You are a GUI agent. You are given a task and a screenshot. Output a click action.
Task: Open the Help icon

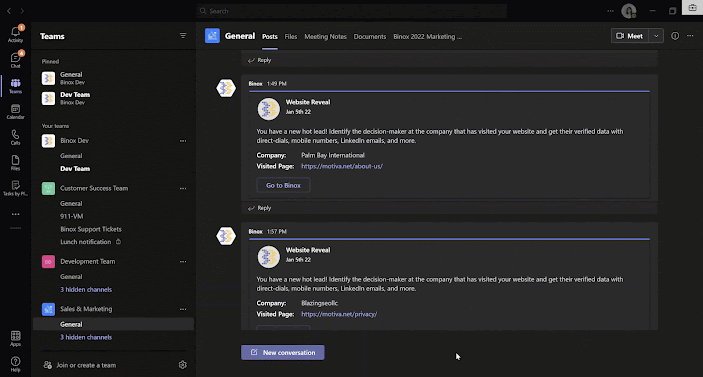pos(15,364)
